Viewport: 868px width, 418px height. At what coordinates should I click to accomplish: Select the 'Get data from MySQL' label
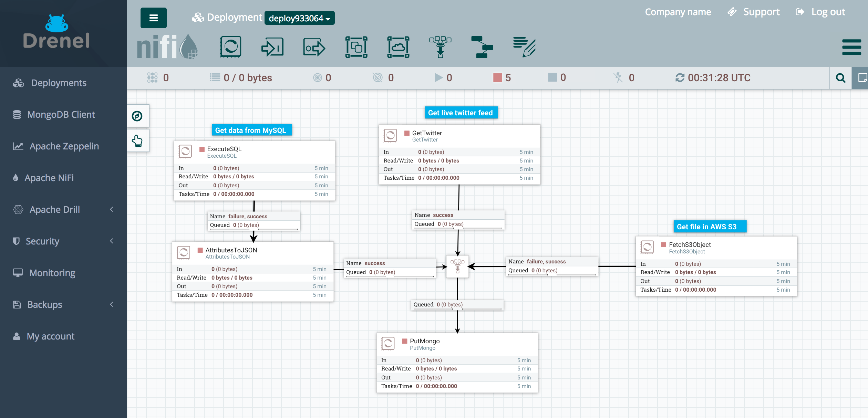point(252,130)
